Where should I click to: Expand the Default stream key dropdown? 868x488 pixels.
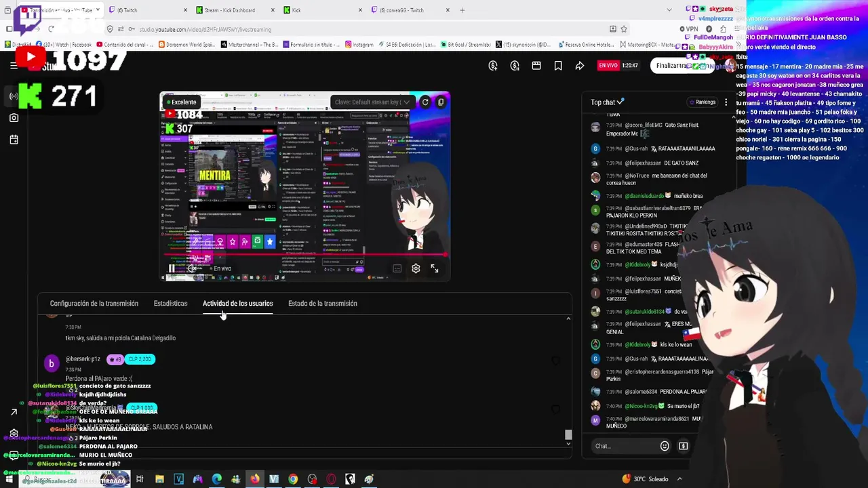tap(372, 102)
